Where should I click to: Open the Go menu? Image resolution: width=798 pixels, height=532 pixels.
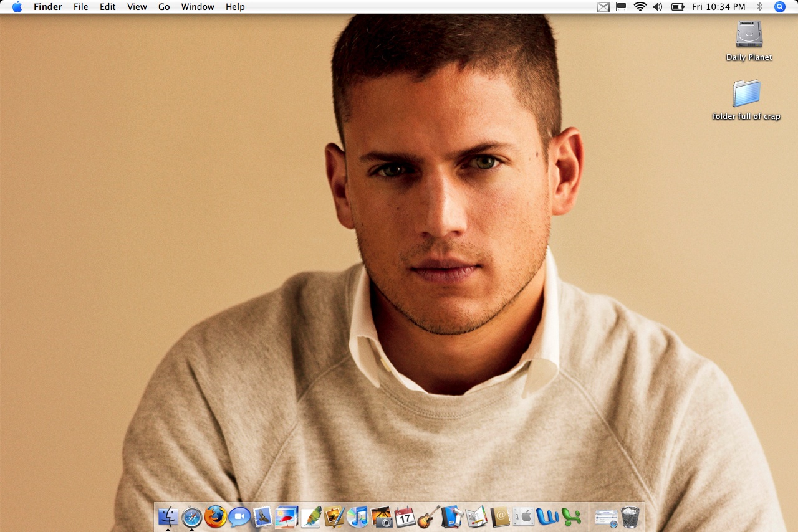pyautogui.click(x=164, y=7)
